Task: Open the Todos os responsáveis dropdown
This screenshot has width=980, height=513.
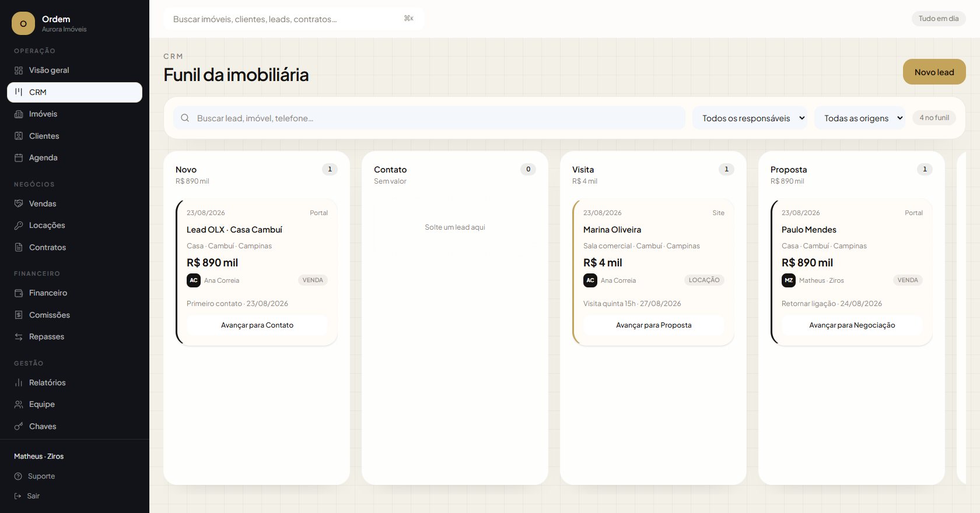Action: 750,118
